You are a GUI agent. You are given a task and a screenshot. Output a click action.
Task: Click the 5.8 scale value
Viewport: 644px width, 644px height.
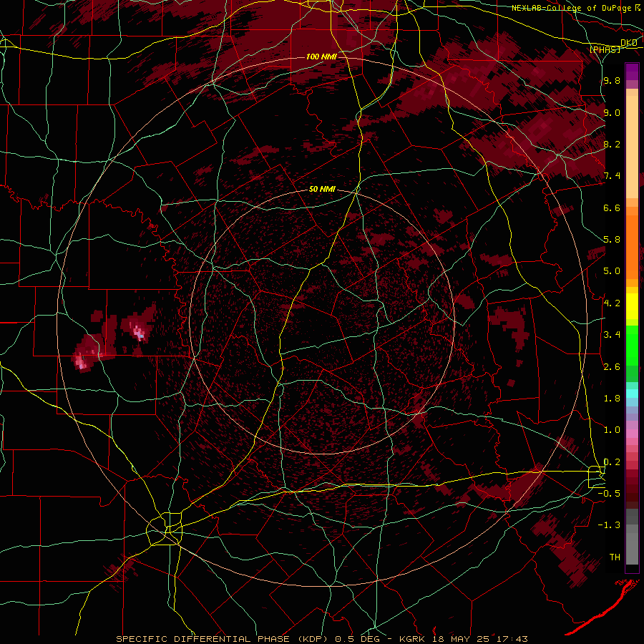point(612,240)
